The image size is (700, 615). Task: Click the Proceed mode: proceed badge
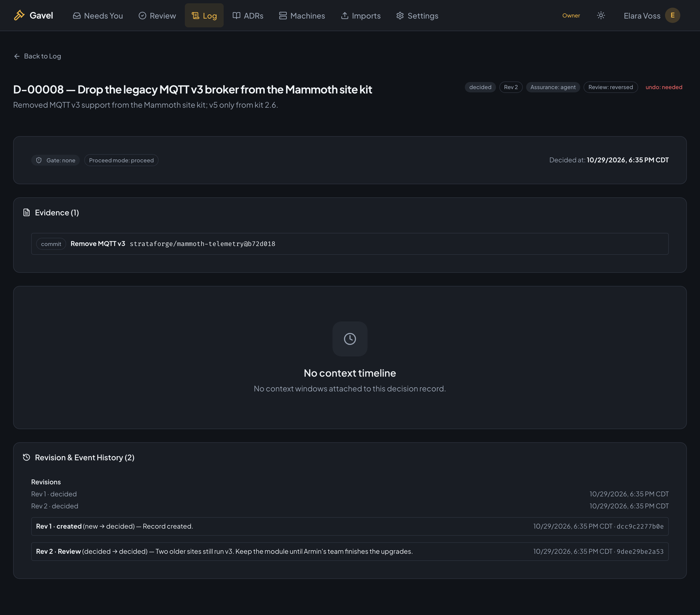point(121,160)
